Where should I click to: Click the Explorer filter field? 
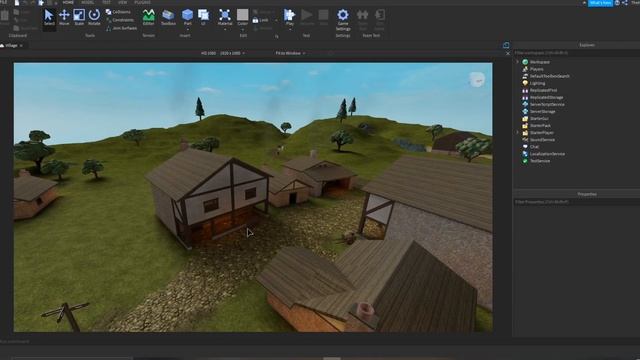[x=576, y=53]
